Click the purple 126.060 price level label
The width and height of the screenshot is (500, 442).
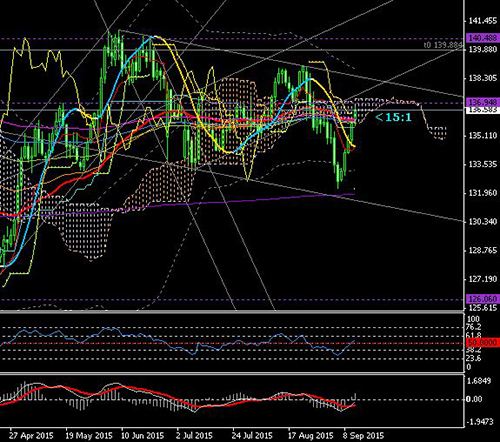[483, 299]
